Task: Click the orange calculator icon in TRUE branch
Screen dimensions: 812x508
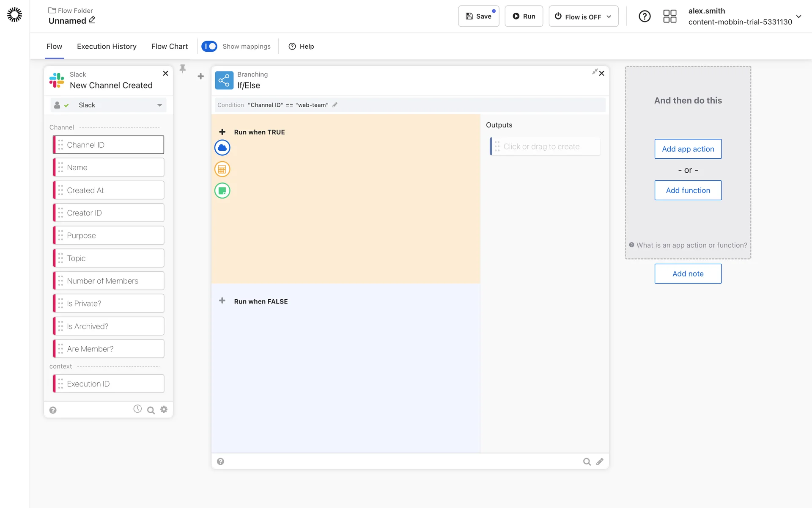Action: point(222,169)
